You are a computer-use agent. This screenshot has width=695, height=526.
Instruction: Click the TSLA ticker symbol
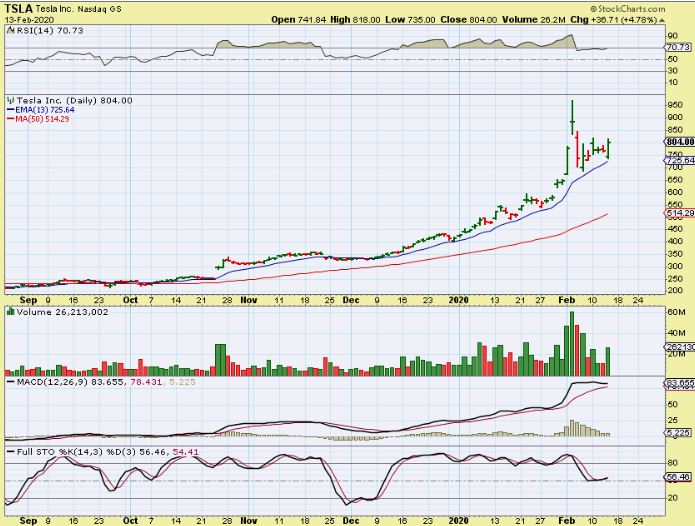19,8
